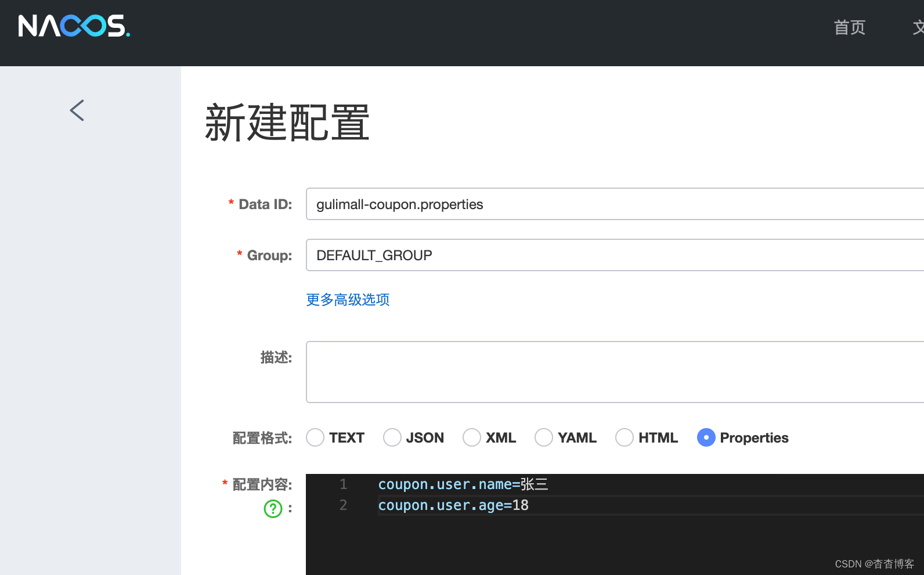The image size is (924, 575).
Task: Open the help question mark icon
Action: (273, 509)
